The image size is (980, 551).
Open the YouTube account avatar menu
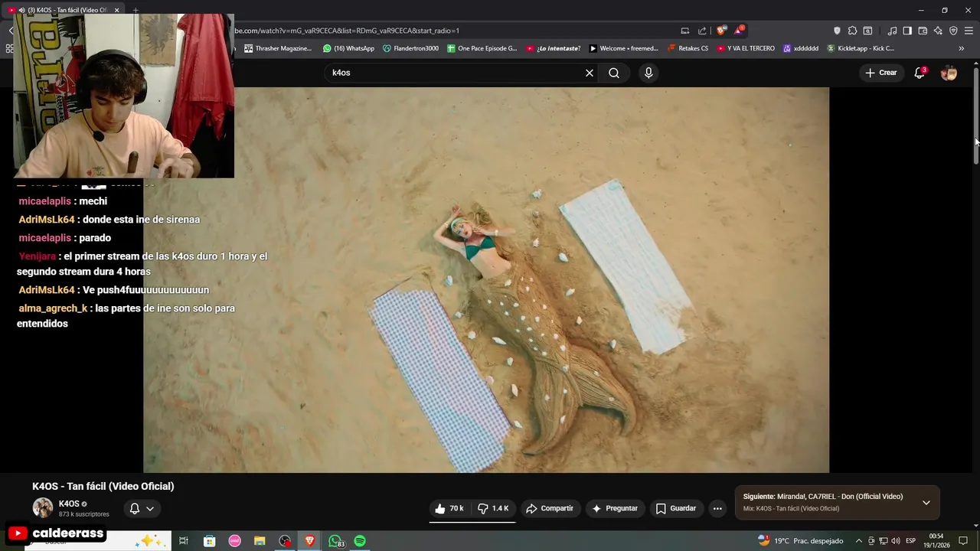tap(949, 73)
